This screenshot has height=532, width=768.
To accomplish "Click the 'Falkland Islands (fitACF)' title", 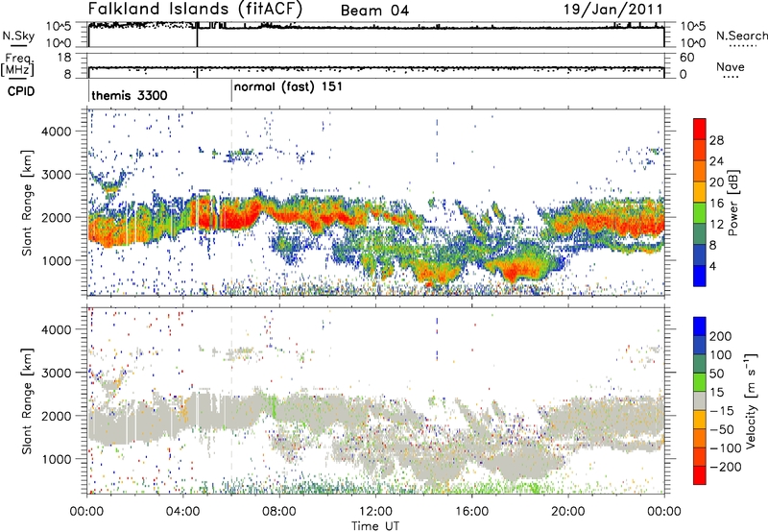I will pyautogui.click(x=195, y=9).
